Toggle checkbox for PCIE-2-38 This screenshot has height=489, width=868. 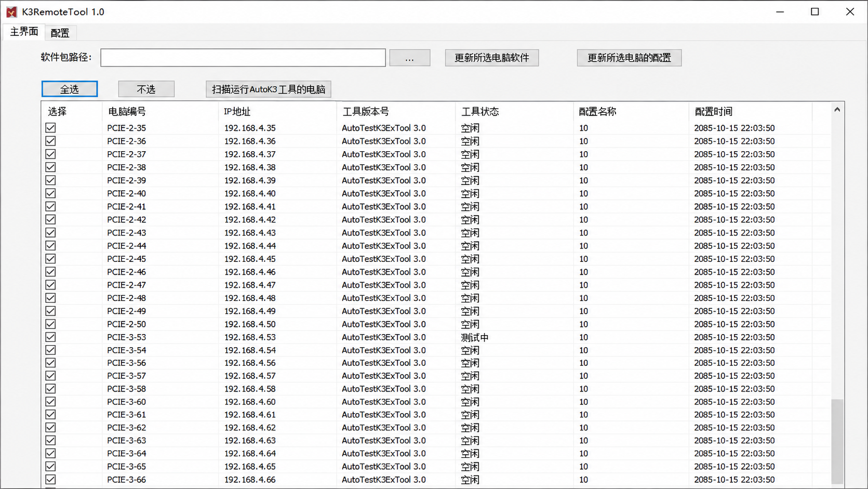click(50, 167)
